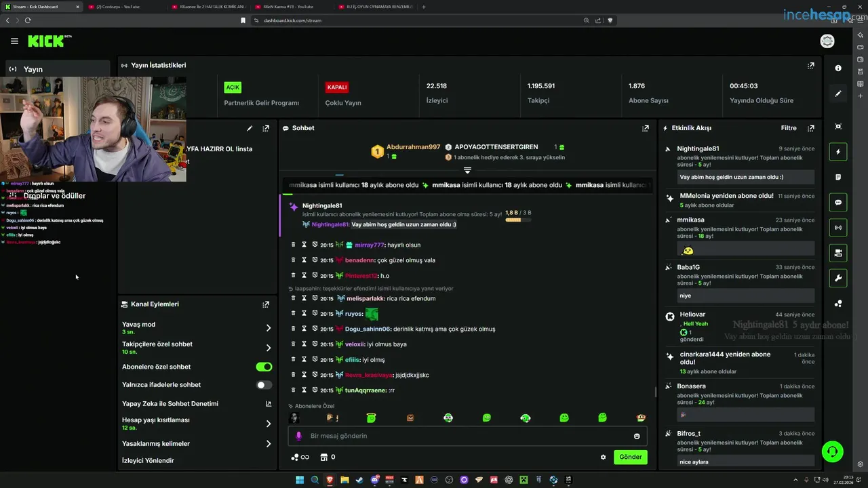Open a new browser tab
This screenshot has height=488, width=868.
tap(424, 7)
